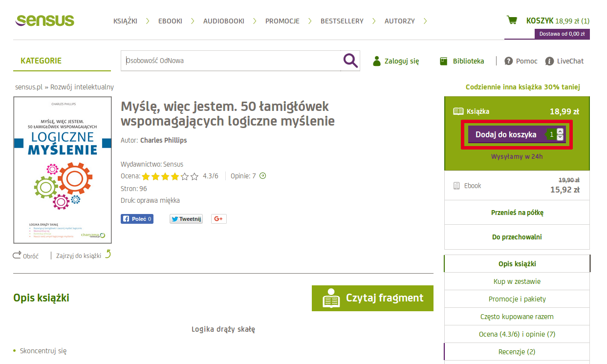Open the KSIĄŻKI menu
The height and width of the screenshot is (364, 607).
[x=125, y=21]
